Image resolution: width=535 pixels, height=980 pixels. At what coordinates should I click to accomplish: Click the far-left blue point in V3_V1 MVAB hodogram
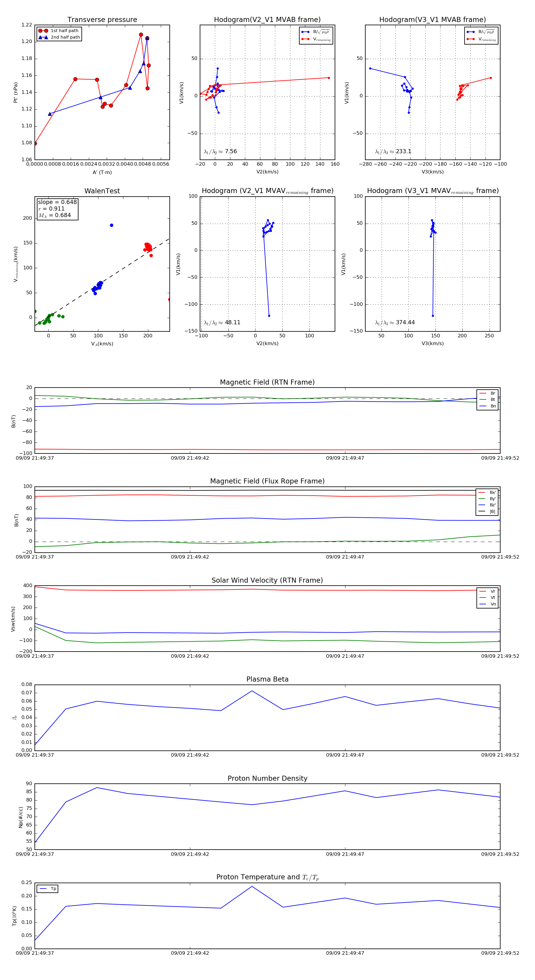pyautogui.click(x=370, y=69)
